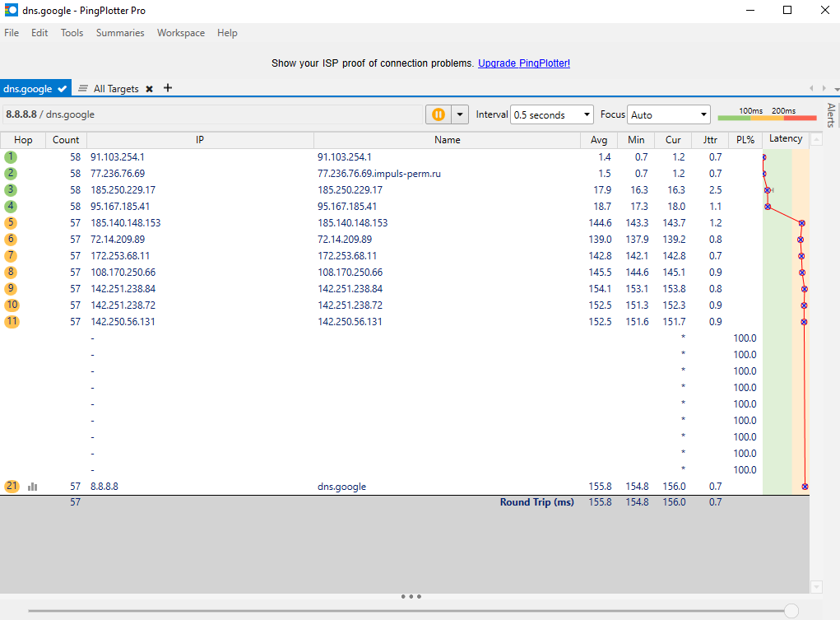Select IP cell 142.250.56.131
This screenshot has height=620, width=840.
coord(123,322)
